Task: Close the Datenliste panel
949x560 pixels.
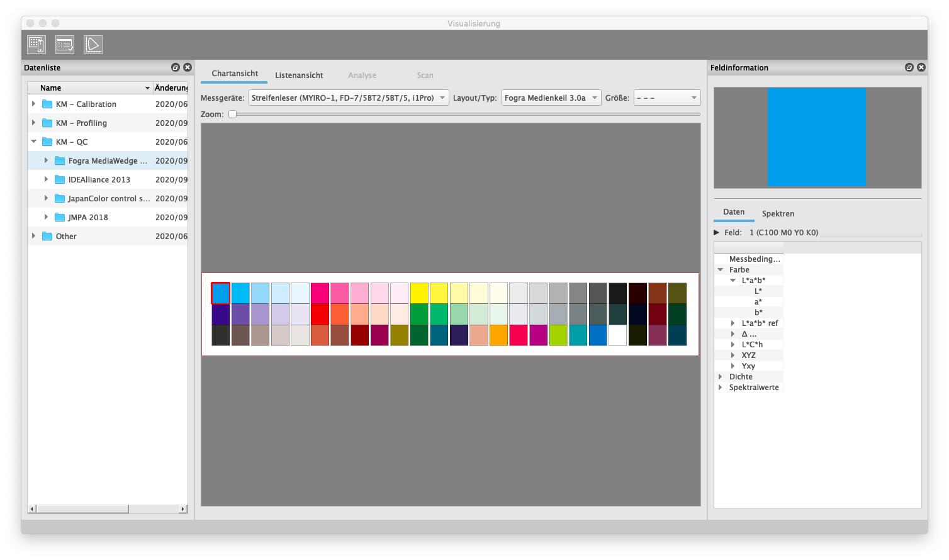Action: click(x=188, y=67)
